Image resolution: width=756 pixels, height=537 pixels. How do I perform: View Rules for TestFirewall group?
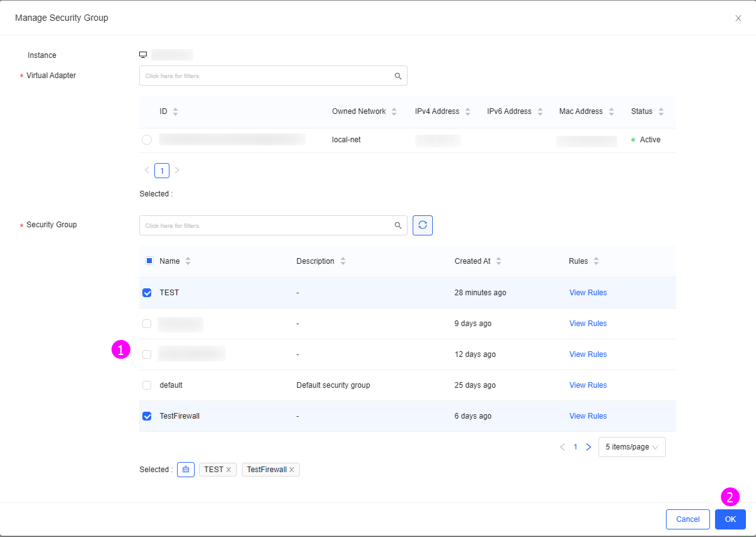click(588, 416)
